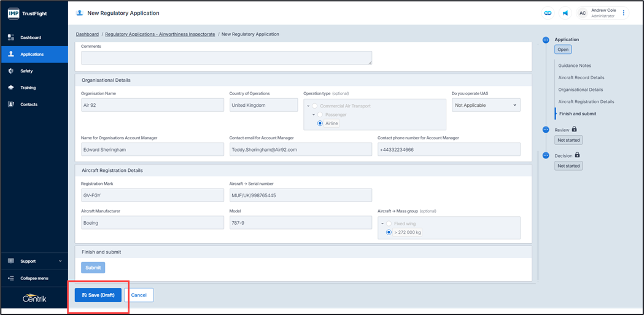Click the Regulatory Applications breadcrumb link
Screen dimensions: 644x315
(x=160, y=34)
